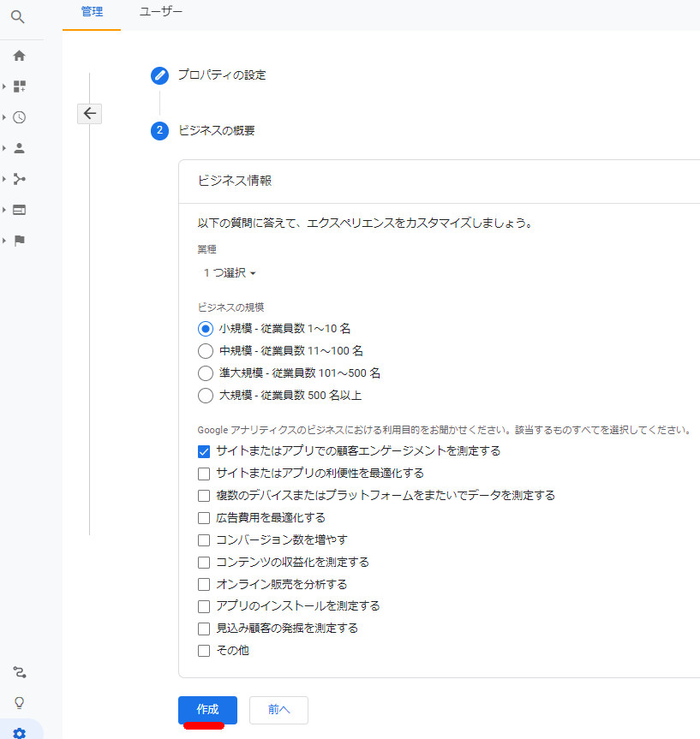Uncheck 顧客エンゲージメントを測定する checkbox
The image size is (700, 739).
(204, 451)
